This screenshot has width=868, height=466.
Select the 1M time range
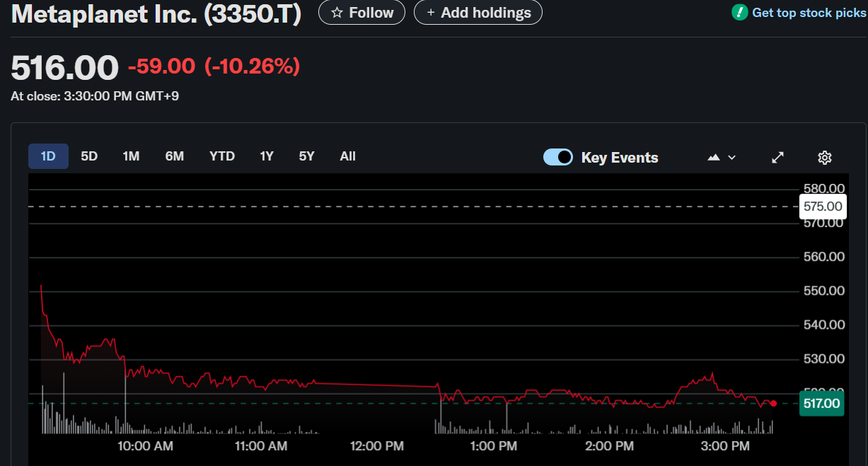(x=131, y=156)
